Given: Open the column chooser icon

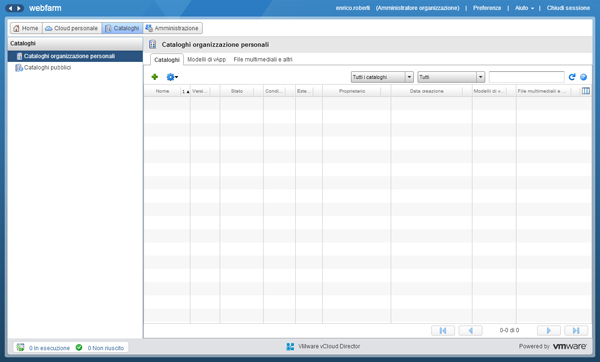Looking at the screenshot, I should 585,91.
